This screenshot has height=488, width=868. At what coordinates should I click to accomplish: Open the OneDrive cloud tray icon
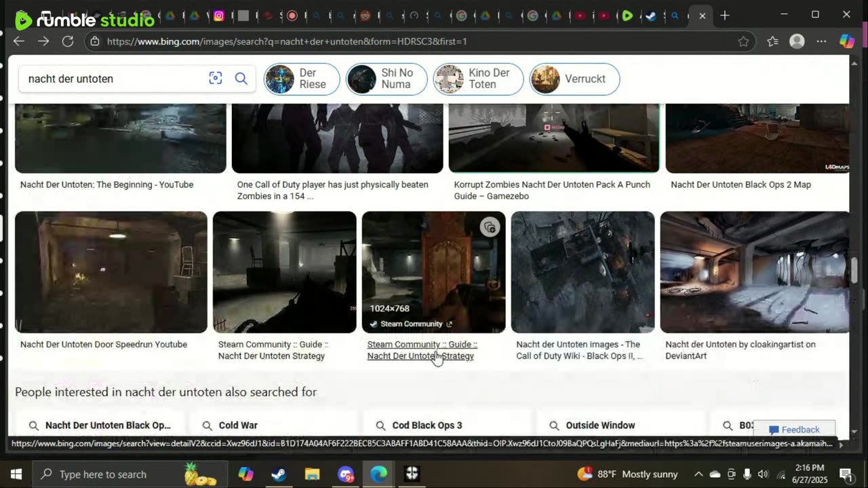pos(715,474)
